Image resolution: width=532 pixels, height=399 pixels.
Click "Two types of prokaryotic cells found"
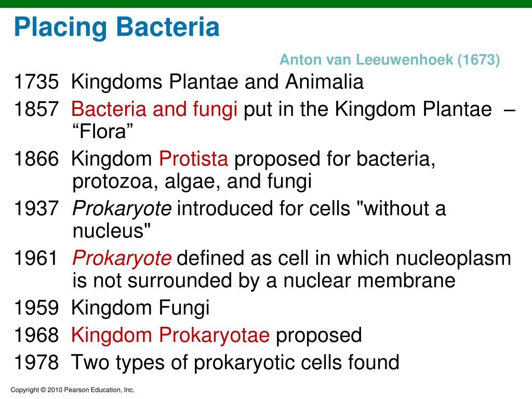point(235,363)
